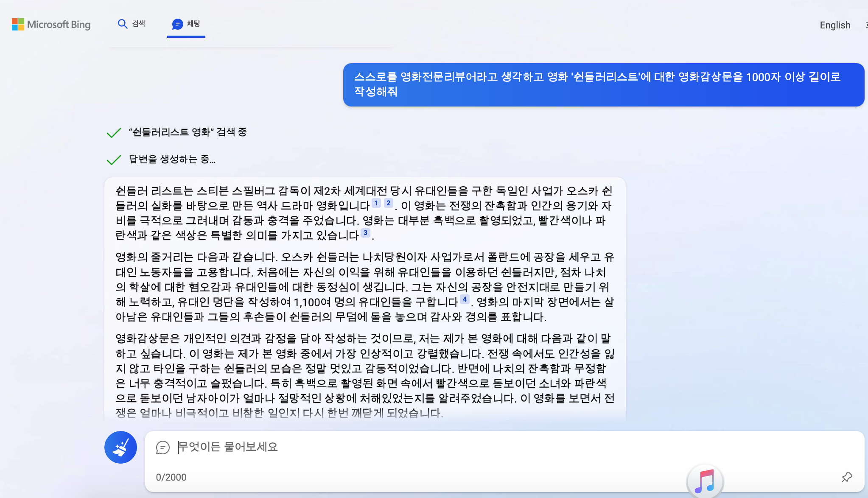Screen dimensions: 868x498
Task: Select the 채팅 chat tab
Action: pyautogui.click(x=186, y=24)
